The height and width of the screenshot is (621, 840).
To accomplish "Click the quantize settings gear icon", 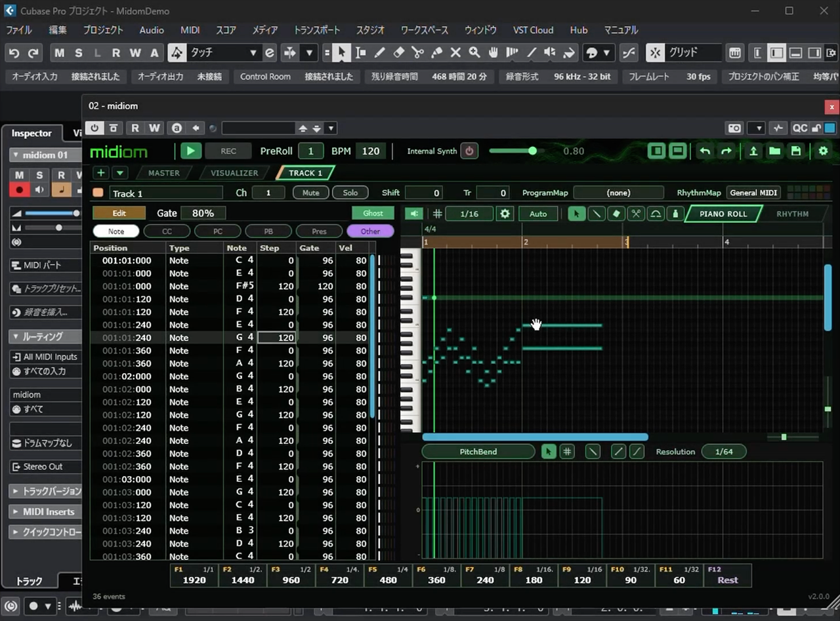I will pyautogui.click(x=505, y=214).
